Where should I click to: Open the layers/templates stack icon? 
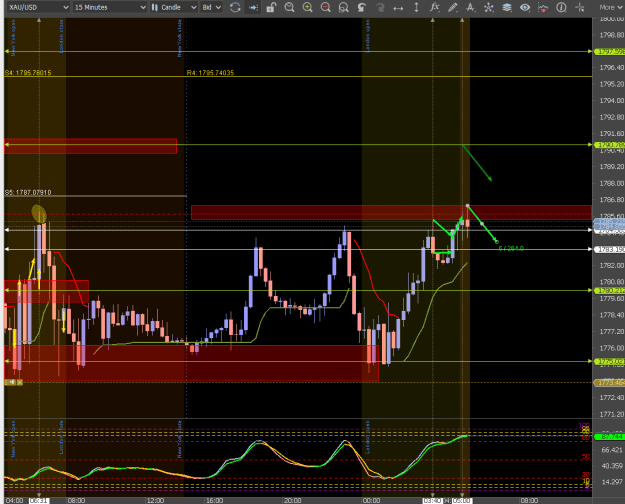[507, 7]
